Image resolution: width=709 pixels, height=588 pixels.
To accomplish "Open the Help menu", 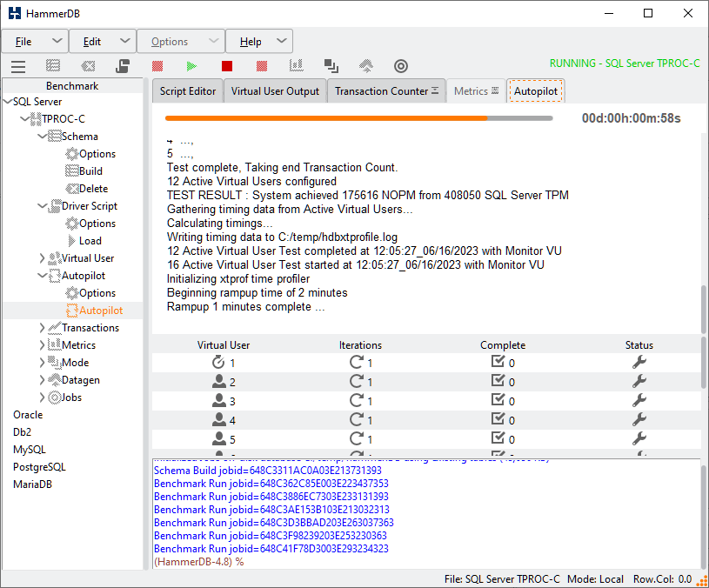I will coord(259,42).
